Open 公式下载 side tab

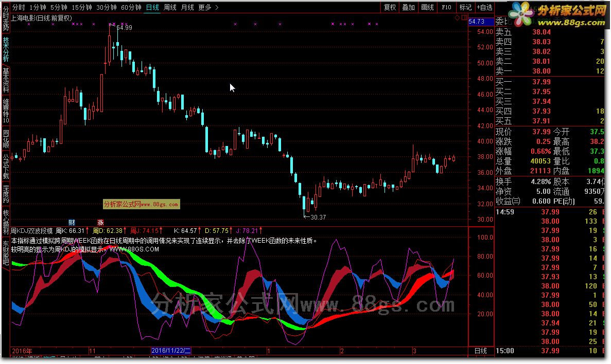[x=6, y=166]
